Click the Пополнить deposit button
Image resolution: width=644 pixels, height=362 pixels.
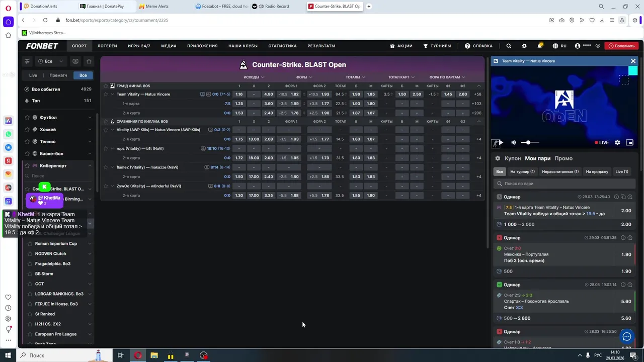(621, 46)
